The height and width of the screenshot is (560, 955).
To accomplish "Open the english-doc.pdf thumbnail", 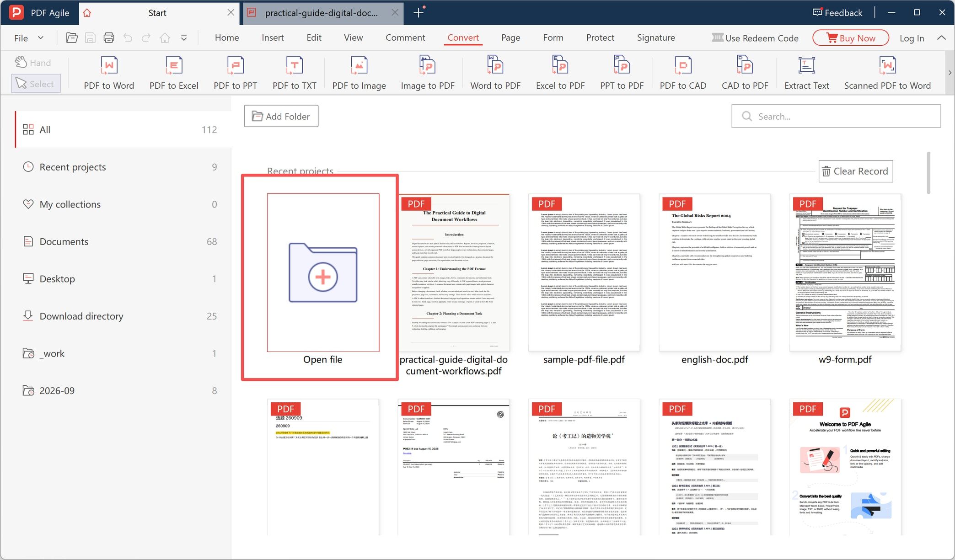I will pos(714,273).
